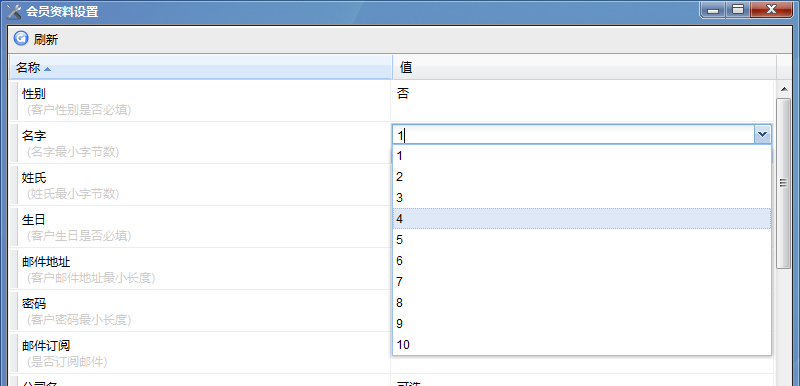Maximize the 会员资料设置 window
The image size is (800, 386).
click(x=738, y=9)
